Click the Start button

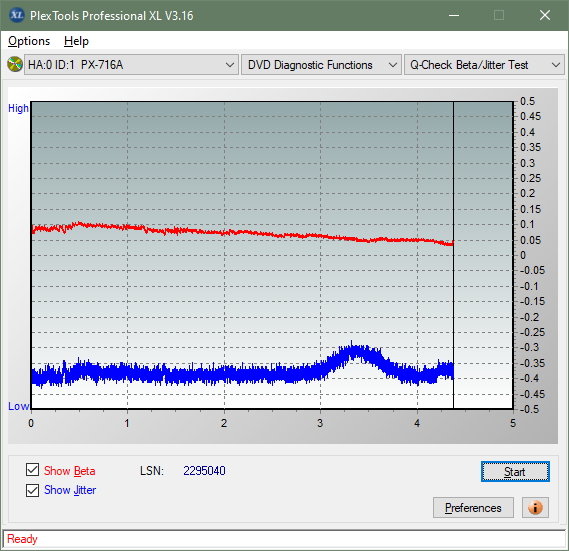[515, 472]
